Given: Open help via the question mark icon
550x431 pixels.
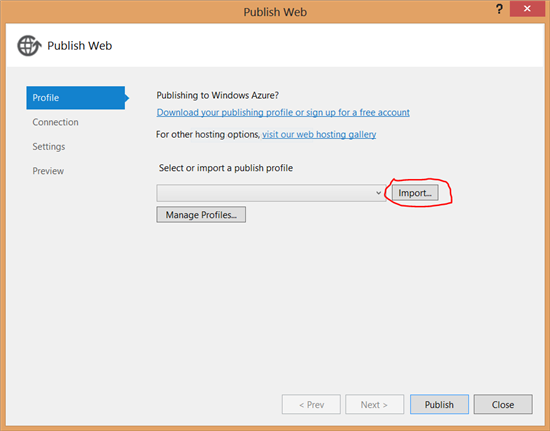Looking at the screenshot, I should pyautogui.click(x=499, y=9).
